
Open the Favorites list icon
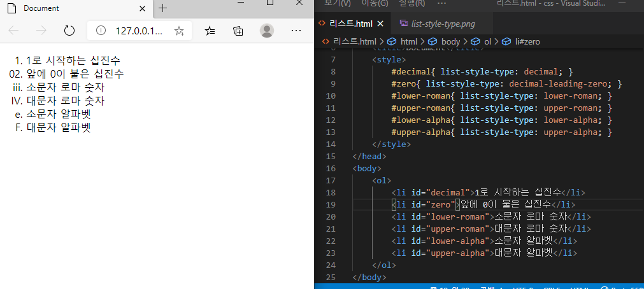click(210, 31)
